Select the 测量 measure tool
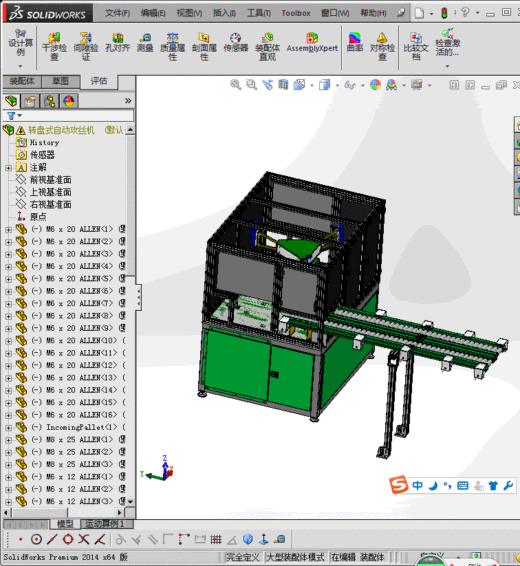Screen dimensions: 520x566 (145, 43)
